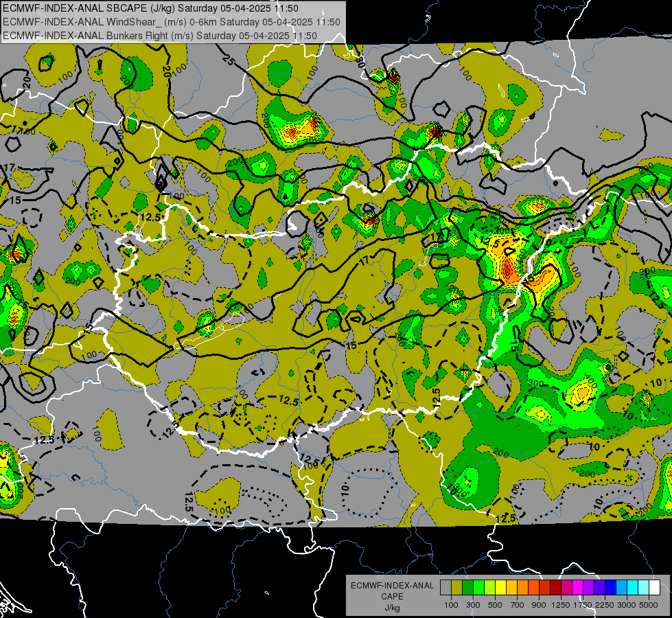Click the 900 legend scale value
The width and height of the screenshot is (672, 618).
539,605
